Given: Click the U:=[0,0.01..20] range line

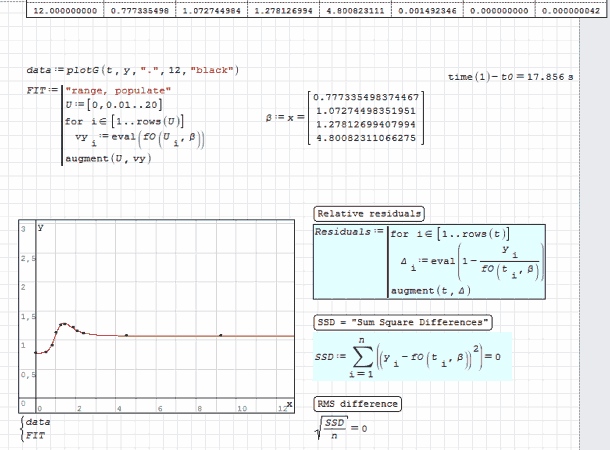Looking at the screenshot, I should [122, 103].
